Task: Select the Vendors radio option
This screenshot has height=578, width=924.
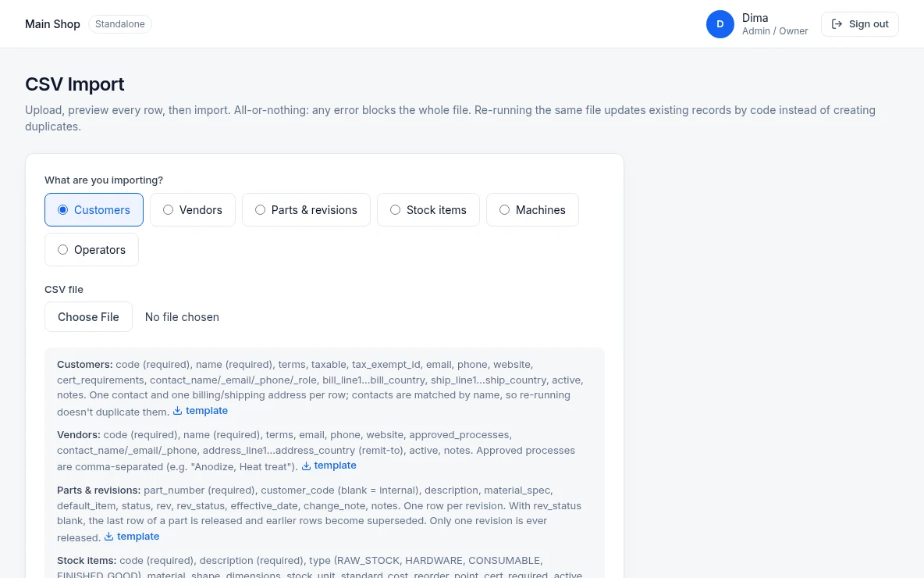Action: [x=193, y=210]
